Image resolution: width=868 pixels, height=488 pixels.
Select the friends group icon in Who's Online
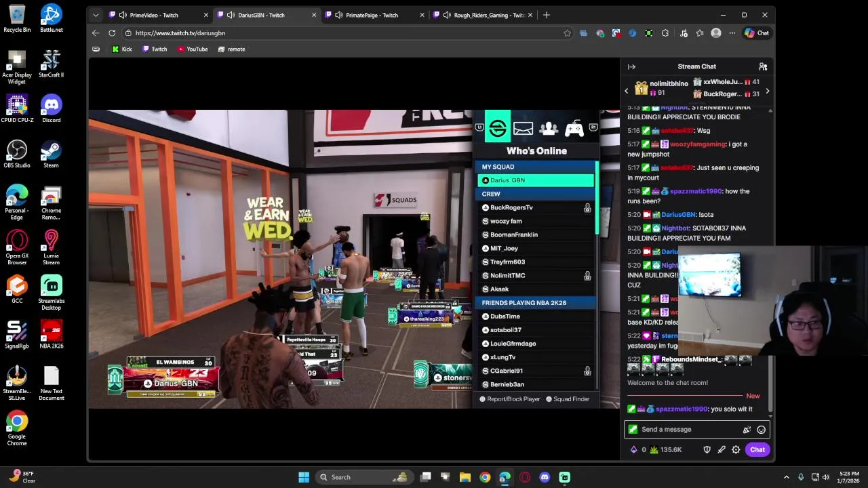[549, 128]
